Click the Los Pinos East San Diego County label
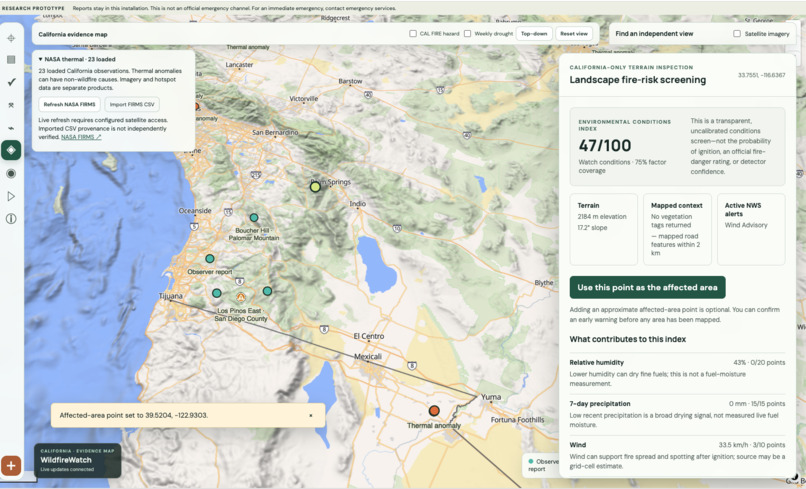806x489 pixels. point(240,315)
